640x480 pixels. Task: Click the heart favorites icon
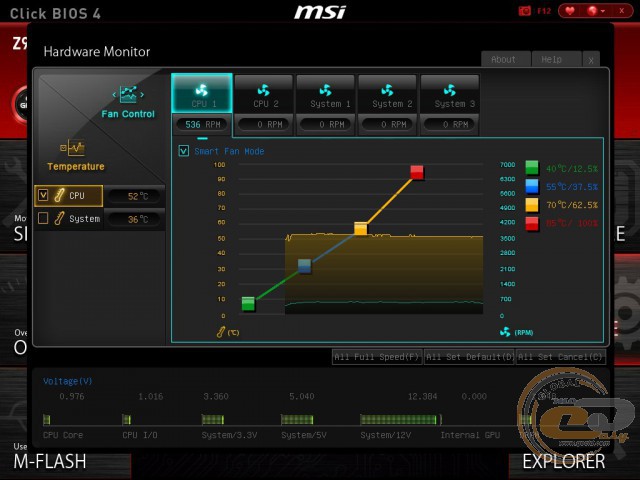[570, 11]
